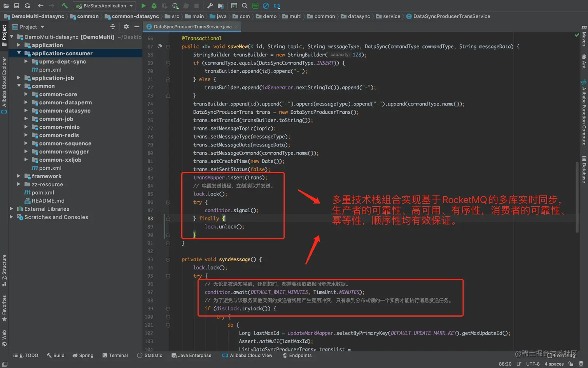Expand Scratches and Consoles node arrow

(x=12, y=217)
